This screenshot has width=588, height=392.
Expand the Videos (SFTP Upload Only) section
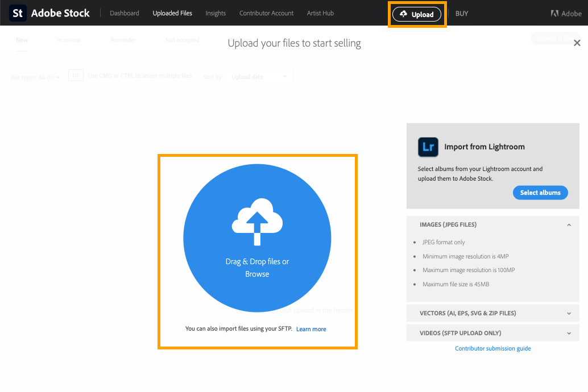point(569,333)
